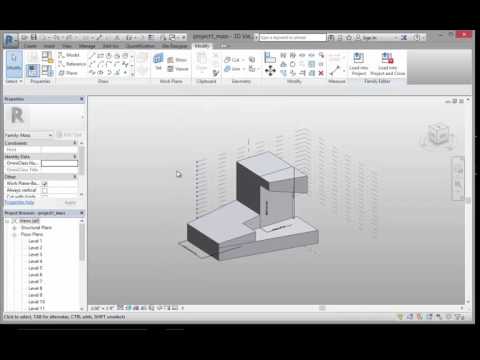
Task: Click the keyword search box
Action: click(293, 37)
